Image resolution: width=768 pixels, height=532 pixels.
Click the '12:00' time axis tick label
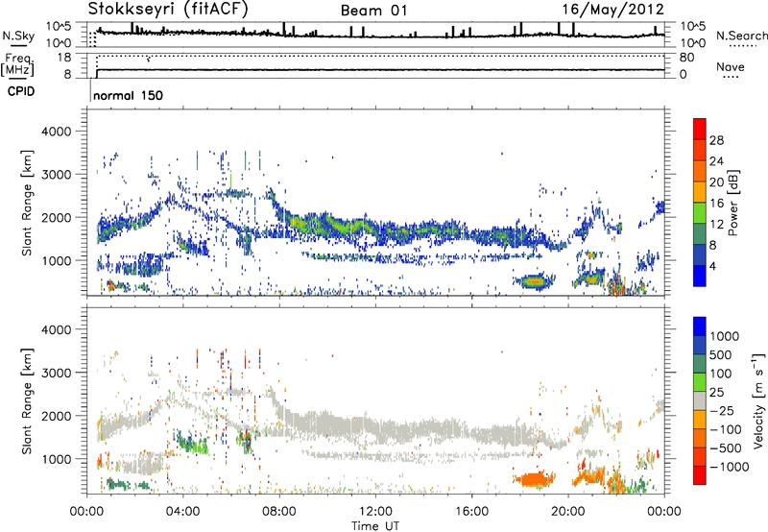coord(375,512)
